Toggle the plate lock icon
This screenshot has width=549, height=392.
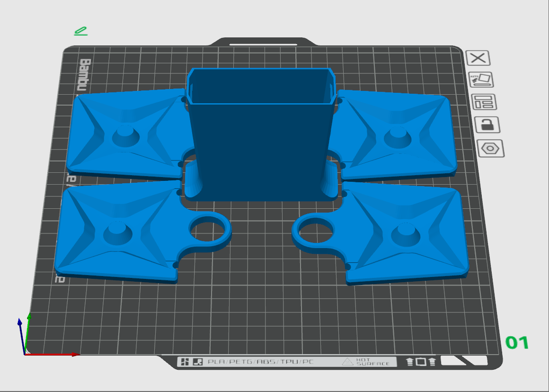point(487,125)
